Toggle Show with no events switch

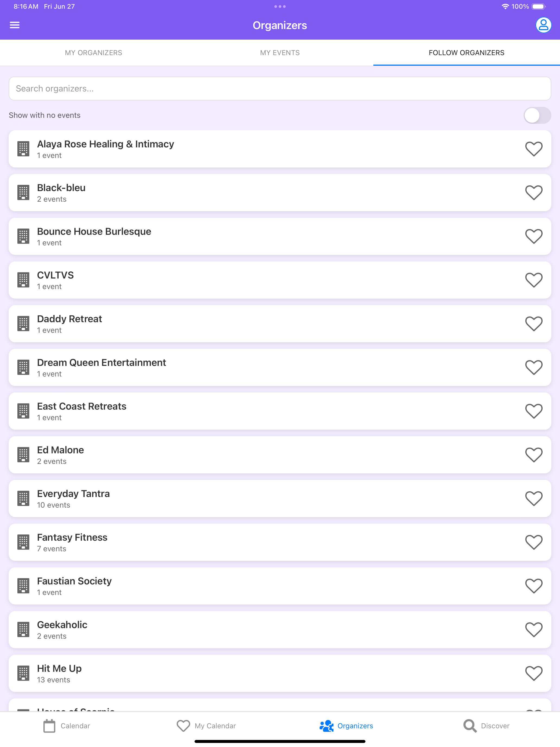coord(537,115)
